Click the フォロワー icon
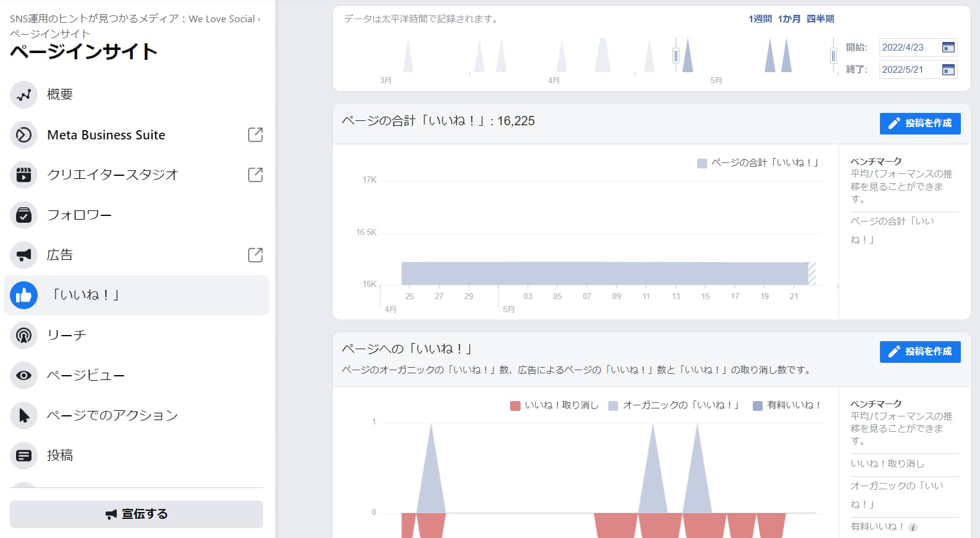Image resolution: width=980 pixels, height=538 pixels. click(23, 215)
